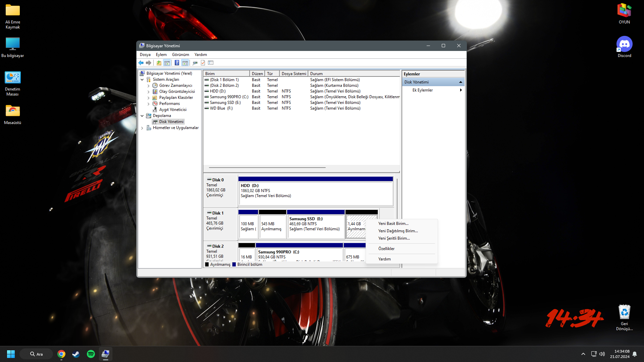The height and width of the screenshot is (362, 644).
Task: Choose Yeni Basit Birim from context menu
Action: [402, 224]
